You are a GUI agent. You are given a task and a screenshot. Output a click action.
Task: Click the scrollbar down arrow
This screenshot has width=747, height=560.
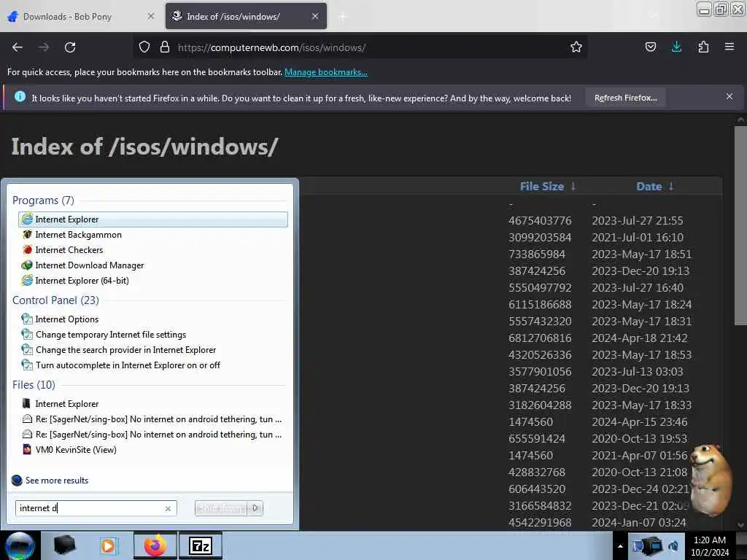pyautogui.click(x=741, y=525)
